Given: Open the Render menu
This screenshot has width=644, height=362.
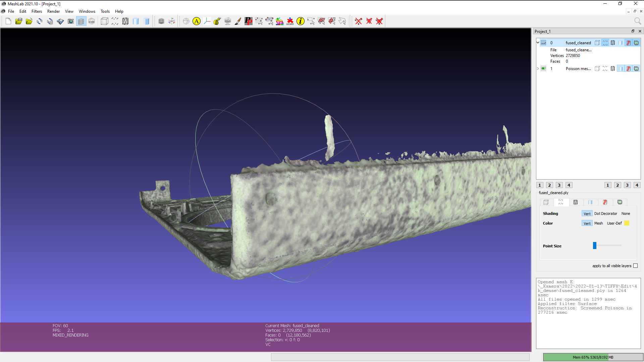Looking at the screenshot, I should point(53,11).
